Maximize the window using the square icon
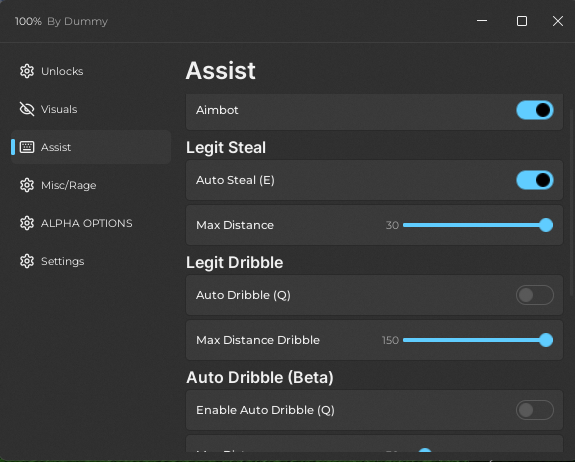Screen dimensions: 575x462 522,21
